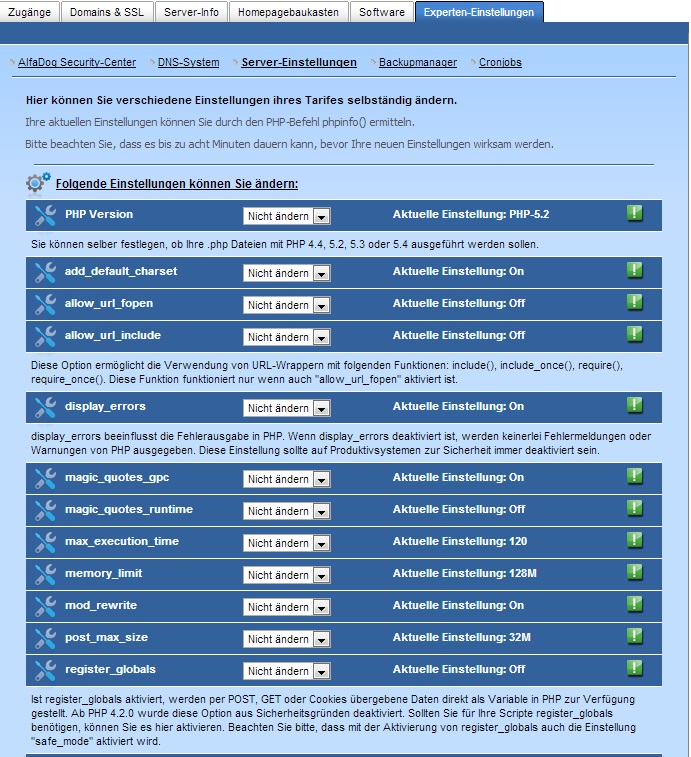Click wrench icon beside allow_url_fopen
This screenshot has height=757, width=691.
point(45,304)
